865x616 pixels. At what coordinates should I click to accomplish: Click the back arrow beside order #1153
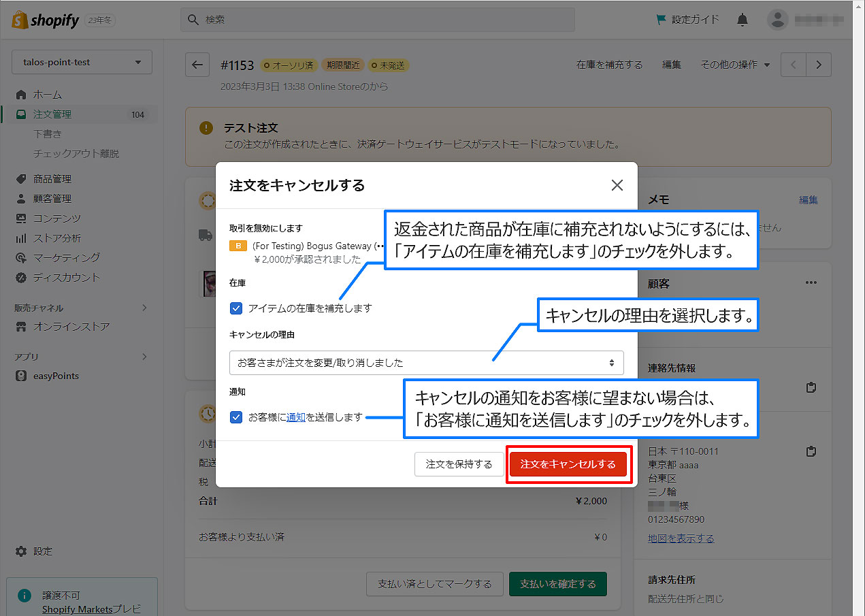[197, 65]
